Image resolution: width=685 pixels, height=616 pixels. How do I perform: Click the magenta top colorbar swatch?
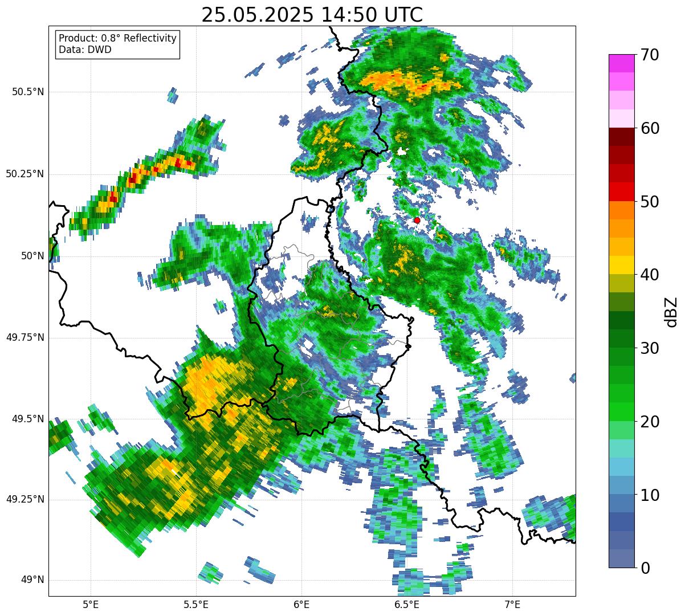(x=621, y=63)
